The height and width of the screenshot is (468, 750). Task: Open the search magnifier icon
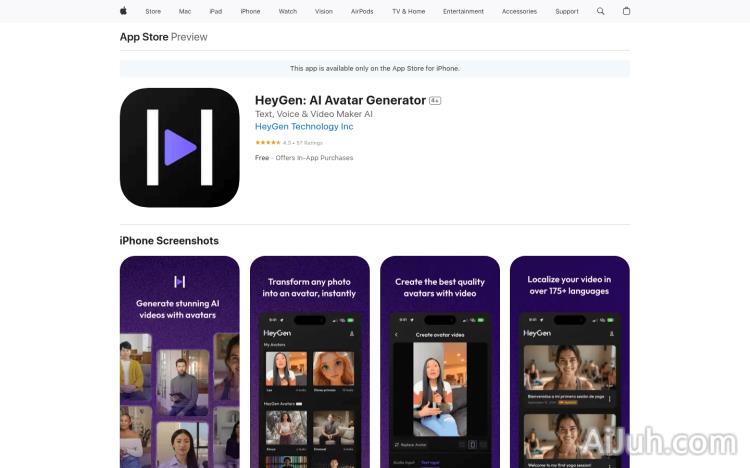(600, 11)
